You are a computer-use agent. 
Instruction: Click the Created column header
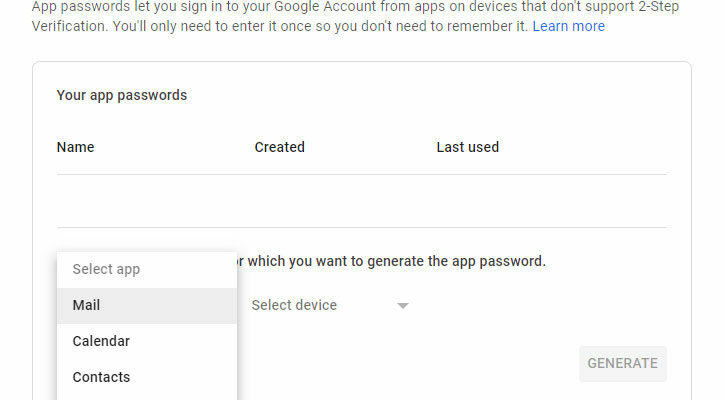[279, 147]
